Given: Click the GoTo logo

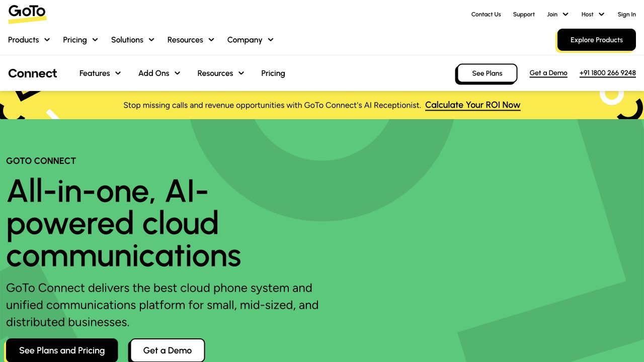Looking at the screenshot, I should 27,14.
